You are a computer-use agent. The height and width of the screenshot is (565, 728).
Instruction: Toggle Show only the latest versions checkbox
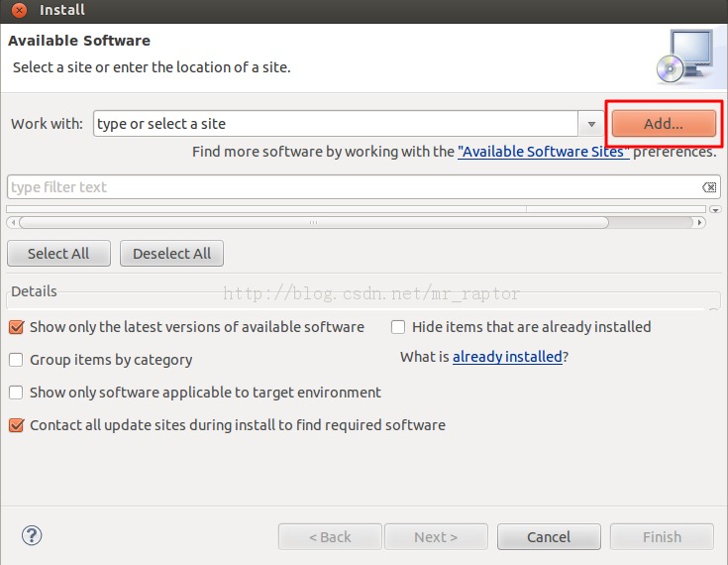(16, 327)
